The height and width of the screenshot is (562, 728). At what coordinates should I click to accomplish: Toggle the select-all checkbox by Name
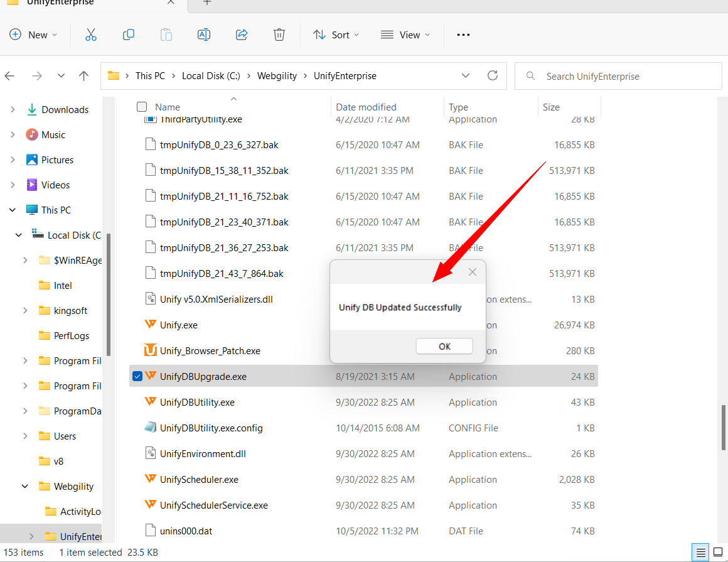[142, 107]
